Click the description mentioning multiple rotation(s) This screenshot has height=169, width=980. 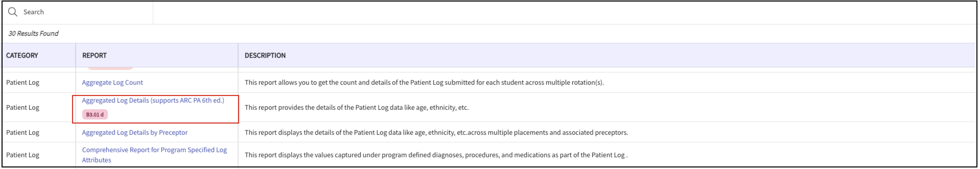(424, 82)
